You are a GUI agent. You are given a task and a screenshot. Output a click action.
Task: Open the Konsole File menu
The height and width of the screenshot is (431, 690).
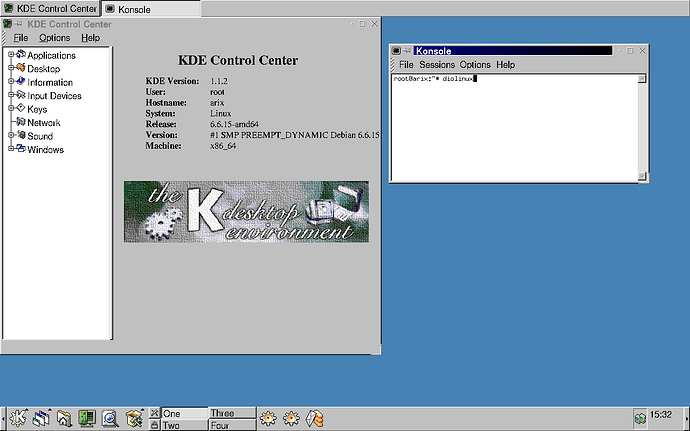click(x=406, y=65)
